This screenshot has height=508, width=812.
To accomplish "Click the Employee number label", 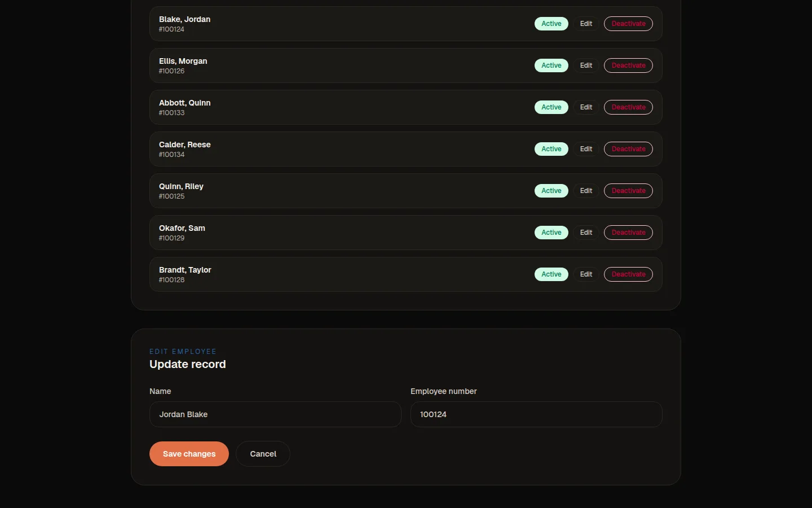I will [x=443, y=391].
